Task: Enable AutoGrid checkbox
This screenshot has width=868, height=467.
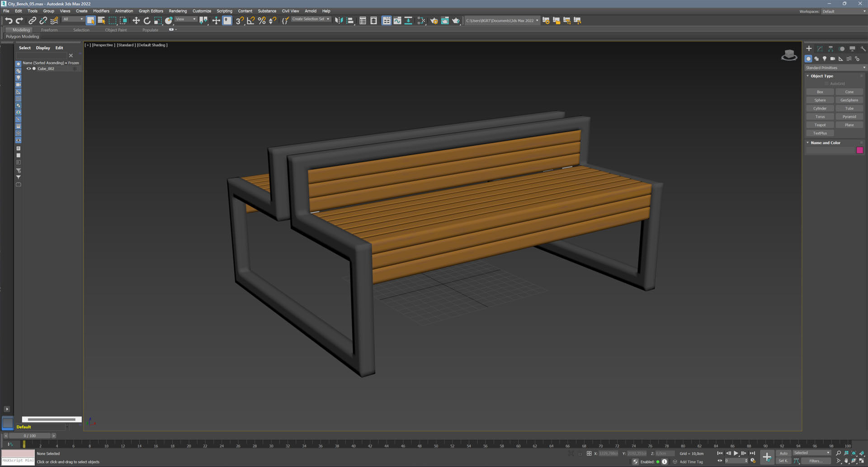Action: (x=826, y=84)
